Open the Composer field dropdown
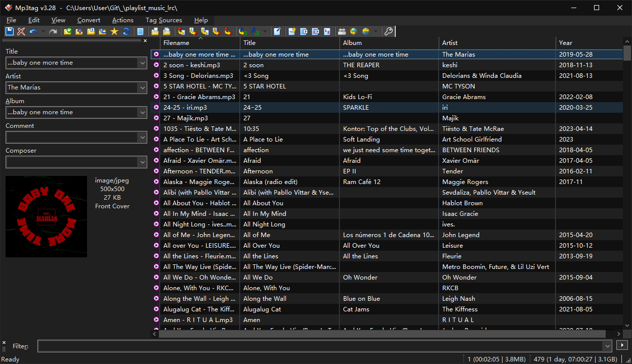Viewport: 632px width, 364px height. pyautogui.click(x=142, y=162)
